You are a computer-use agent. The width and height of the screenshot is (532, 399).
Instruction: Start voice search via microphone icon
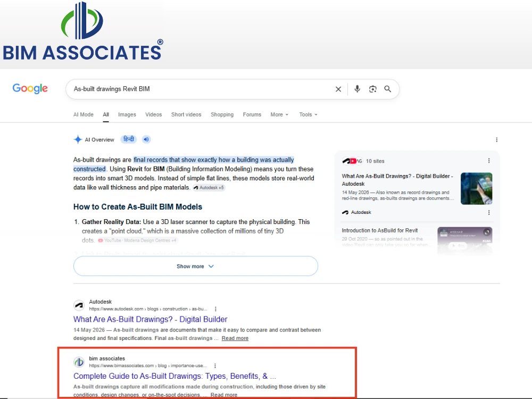357,89
